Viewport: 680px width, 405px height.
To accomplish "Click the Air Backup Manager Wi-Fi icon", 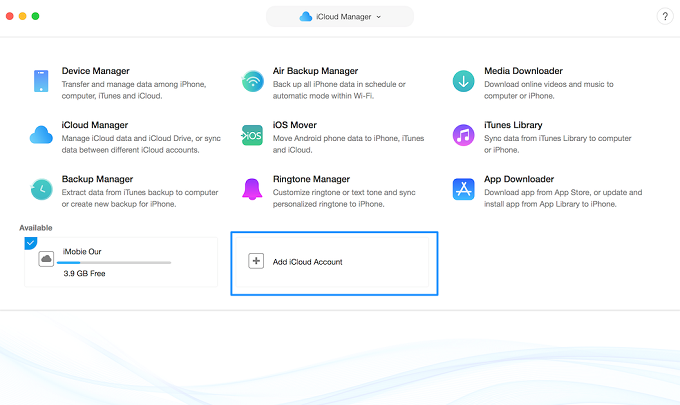I will point(253,81).
